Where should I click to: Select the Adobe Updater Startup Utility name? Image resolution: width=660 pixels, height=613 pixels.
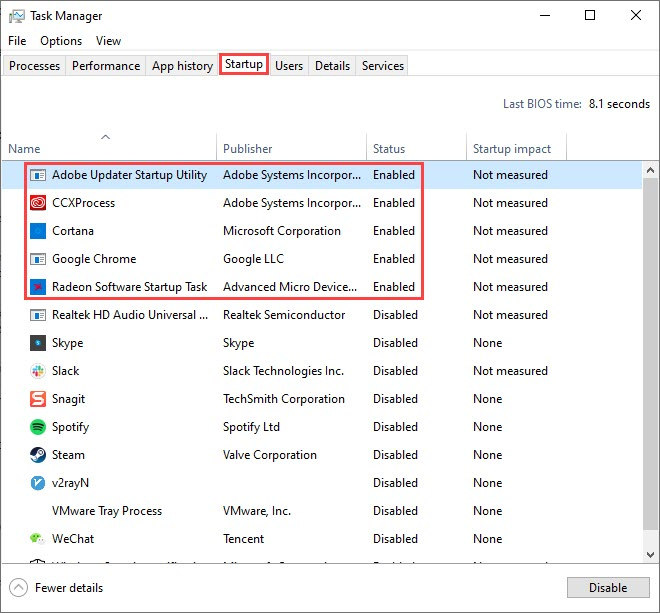(x=130, y=175)
